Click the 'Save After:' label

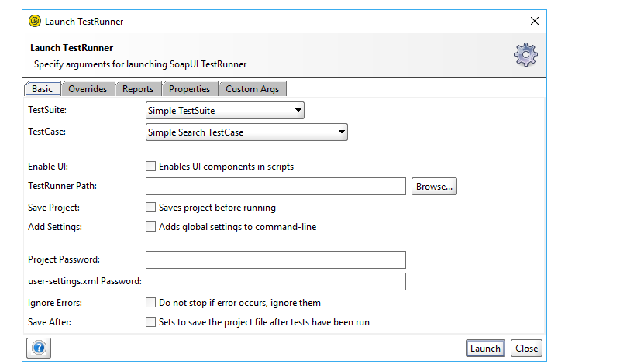tap(50, 322)
